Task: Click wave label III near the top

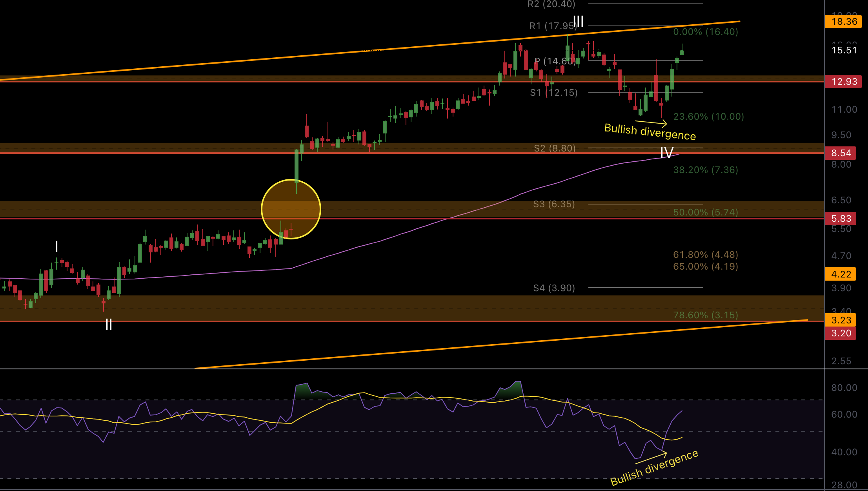Action: (x=578, y=21)
